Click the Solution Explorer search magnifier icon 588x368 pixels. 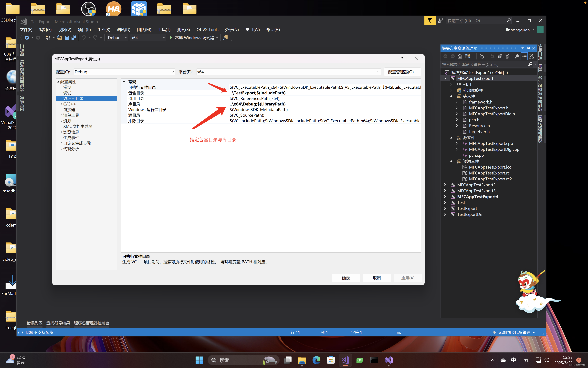tap(530, 64)
